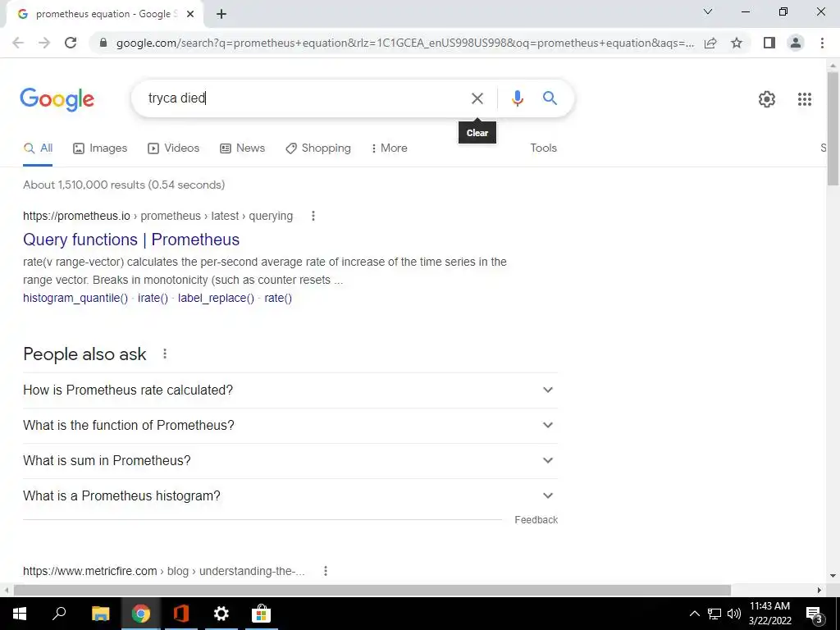Reload the current page
Image resolution: width=840 pixels, height=630 pixels.
pos(71,43)
